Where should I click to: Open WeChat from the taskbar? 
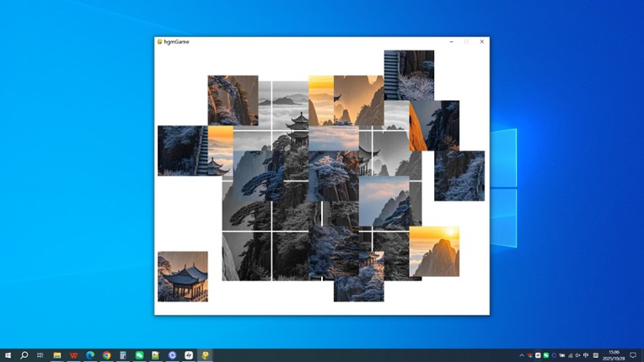coord(140,355)
